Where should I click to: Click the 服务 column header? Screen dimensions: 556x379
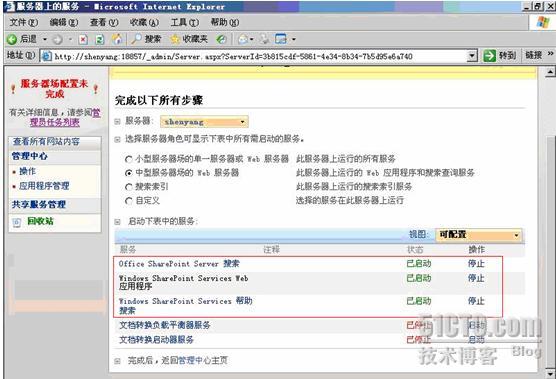pyautogui.click(x=128, y=250)
